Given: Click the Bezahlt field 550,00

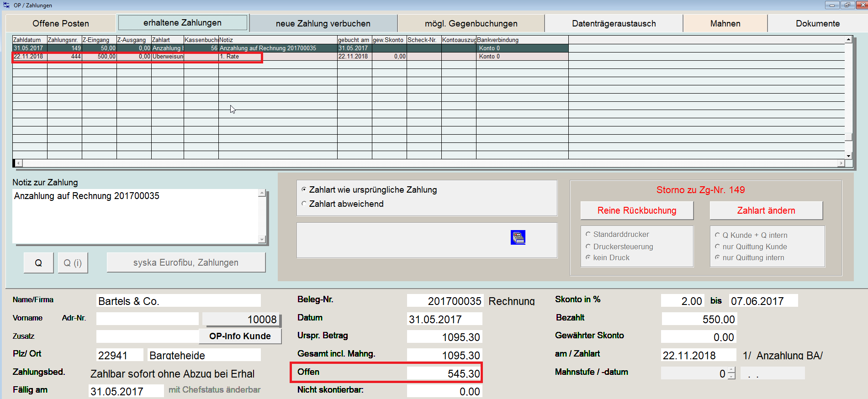Looking at the screenshot, I should coord(699,319).
